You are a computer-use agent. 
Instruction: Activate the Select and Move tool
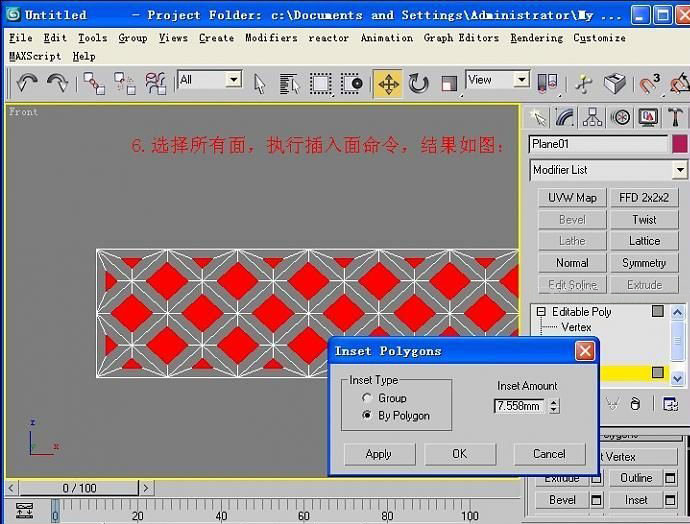388,83
